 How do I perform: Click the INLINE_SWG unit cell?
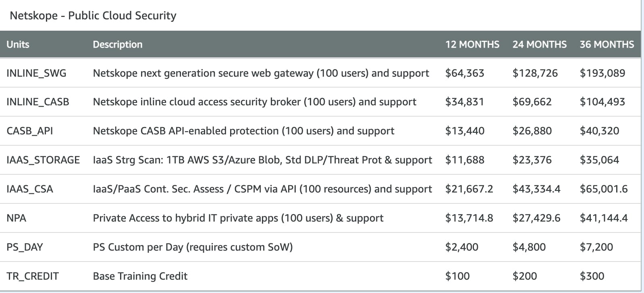pos(36,73)
